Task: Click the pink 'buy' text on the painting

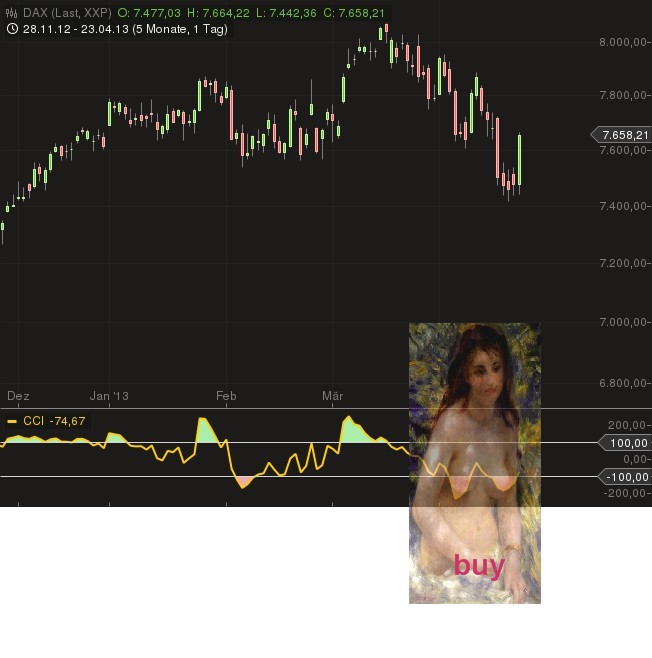Action: point(479,566)
